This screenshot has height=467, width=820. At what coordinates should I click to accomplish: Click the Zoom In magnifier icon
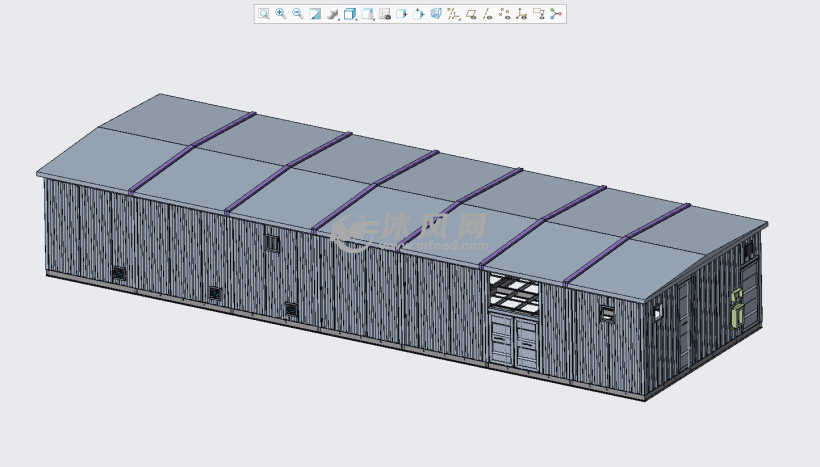[281, 14]
